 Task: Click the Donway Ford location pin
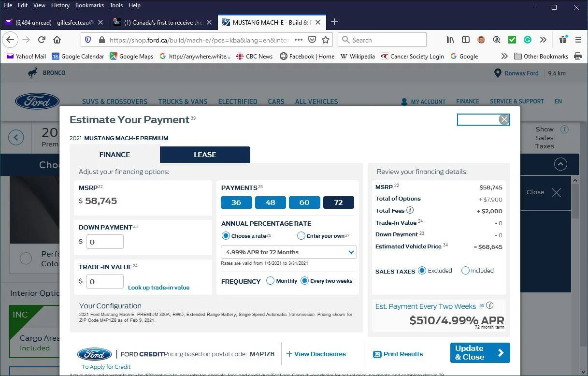click(x=498, y=73)
